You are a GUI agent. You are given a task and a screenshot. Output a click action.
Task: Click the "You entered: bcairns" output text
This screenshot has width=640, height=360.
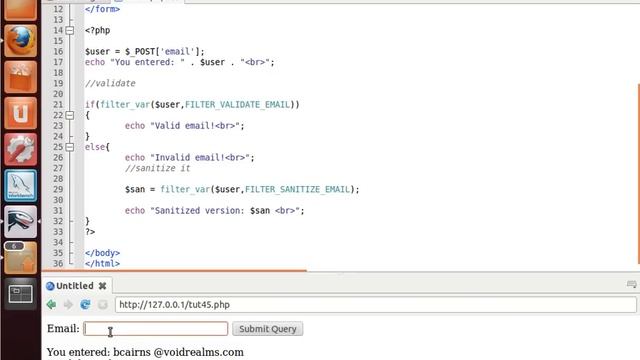[x=145, y=352]
